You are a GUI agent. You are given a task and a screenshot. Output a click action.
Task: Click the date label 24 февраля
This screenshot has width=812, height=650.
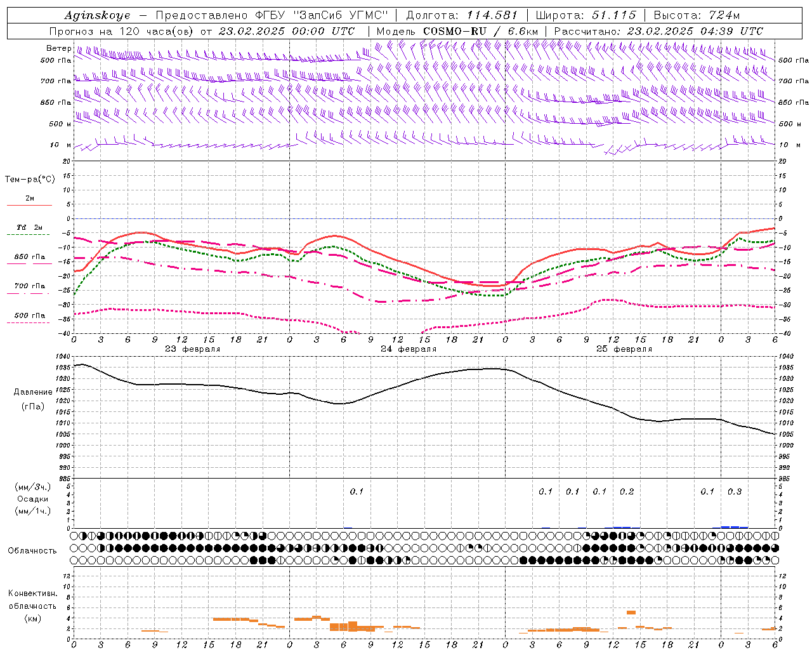pyautogui.click(x=409, y=349)
